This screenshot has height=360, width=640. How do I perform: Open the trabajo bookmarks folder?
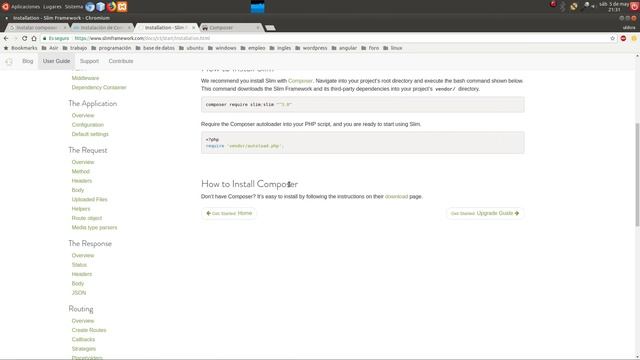(x=75, y=48)
